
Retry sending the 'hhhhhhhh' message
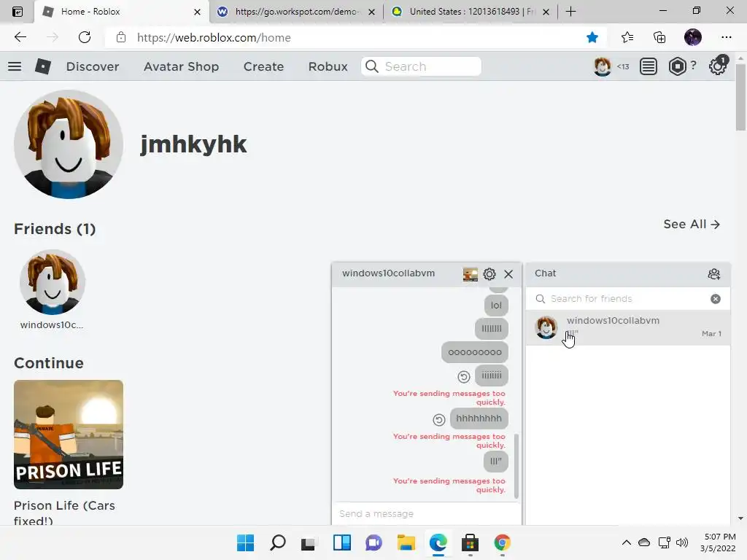coord(438,419)
